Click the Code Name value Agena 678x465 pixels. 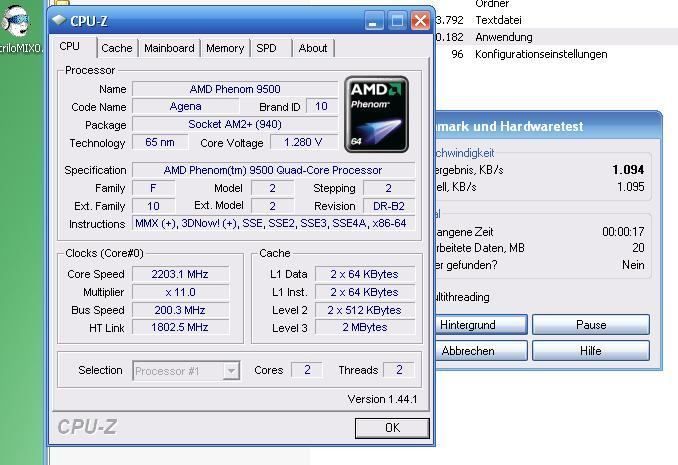click(185, 106)
